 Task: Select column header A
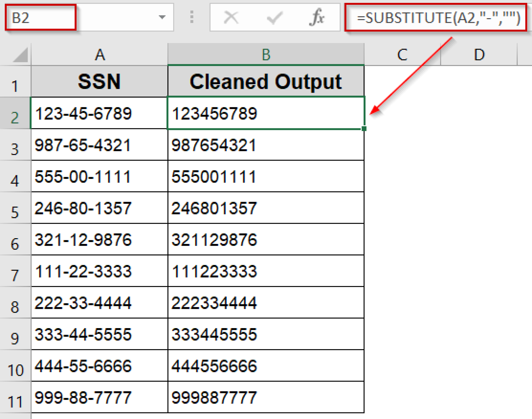[100, 54]
